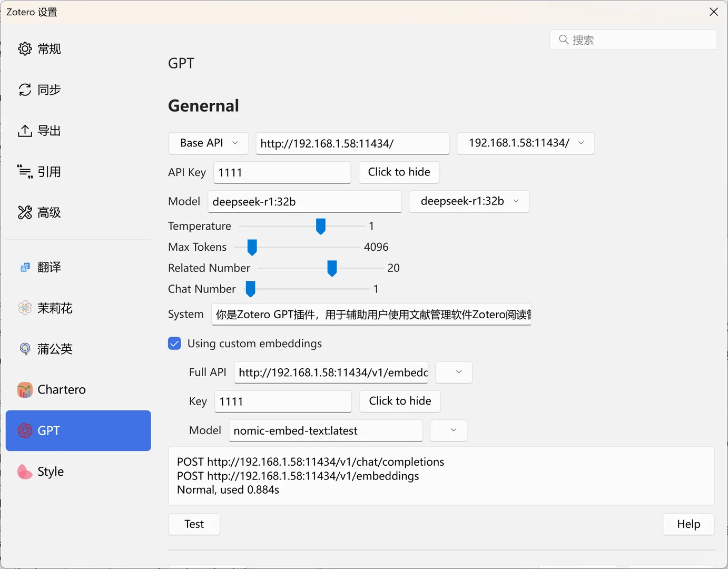Click the citation quote icon beside 引用
This screenshot has height=569, width=728.
point(25,172)
